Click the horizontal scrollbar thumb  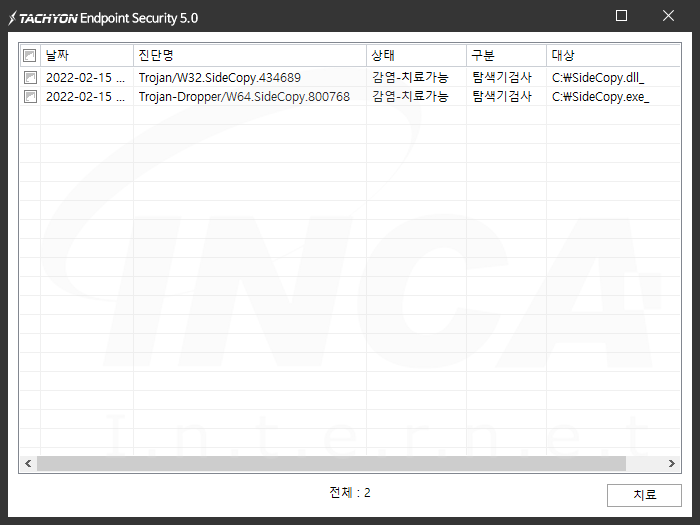tap(331, 463)
